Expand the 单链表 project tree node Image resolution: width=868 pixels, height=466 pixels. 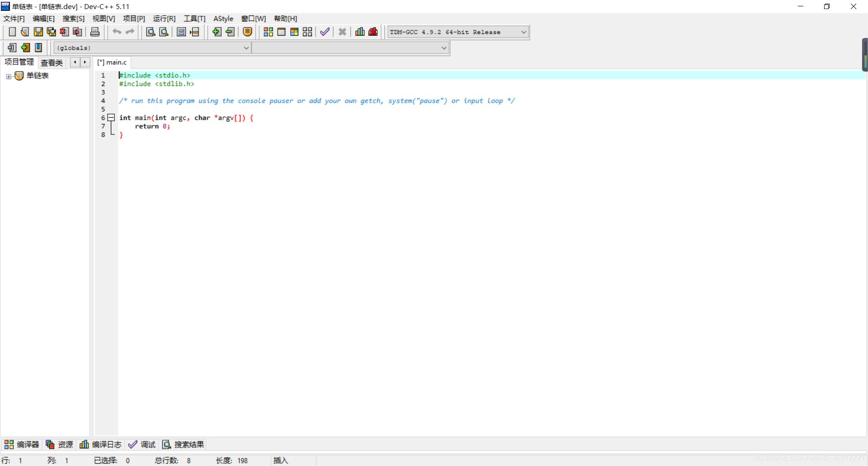tap(9, 76)
